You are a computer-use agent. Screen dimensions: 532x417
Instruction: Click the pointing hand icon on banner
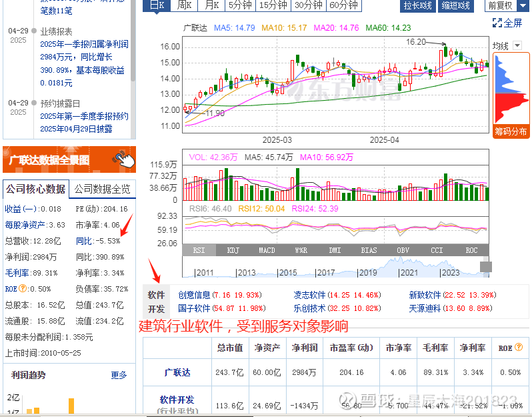pyautogui.click(x=125, y=159)
